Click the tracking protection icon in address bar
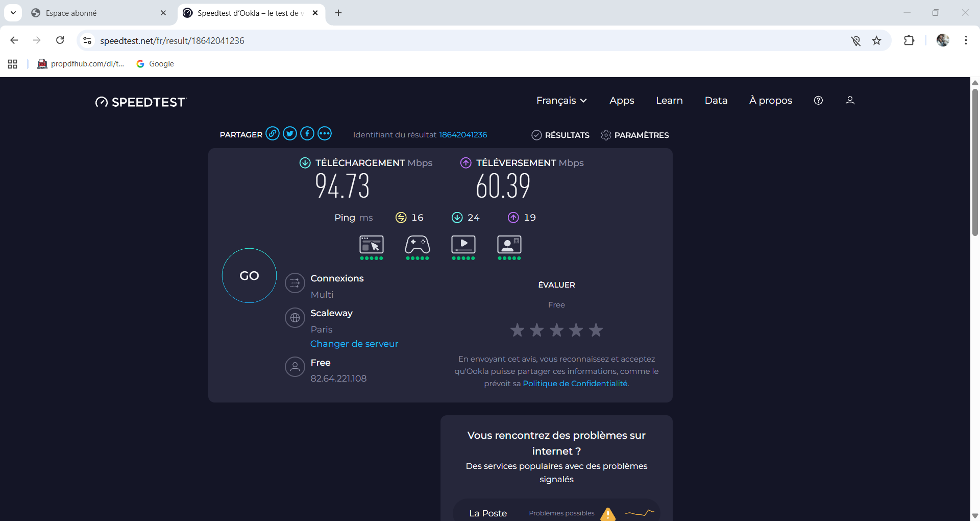Viewport: 980px width, 521px height. point(856,41)
